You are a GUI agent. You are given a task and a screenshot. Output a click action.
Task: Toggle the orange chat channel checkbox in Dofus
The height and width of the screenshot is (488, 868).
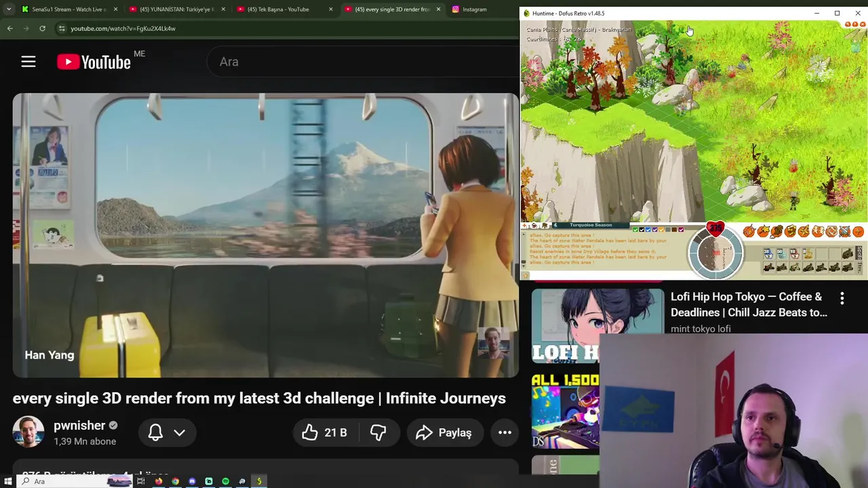coord(661,230)
